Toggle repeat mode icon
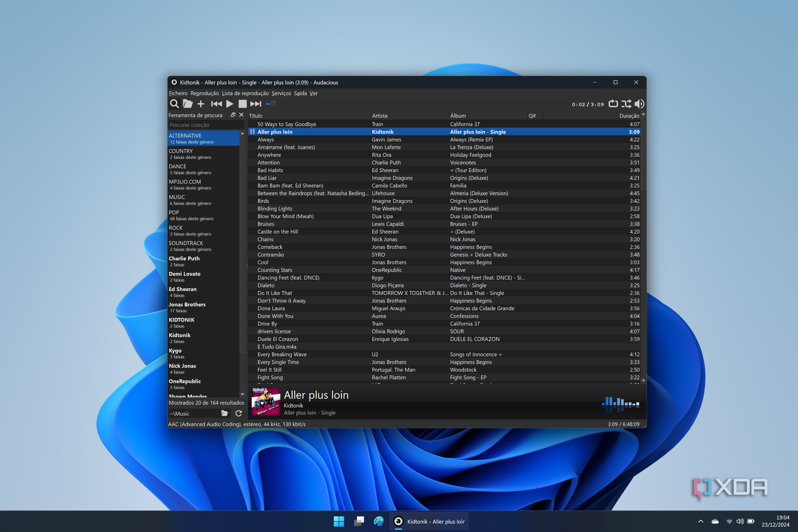This screenshot has height=532, width=798. coord(613,103)
